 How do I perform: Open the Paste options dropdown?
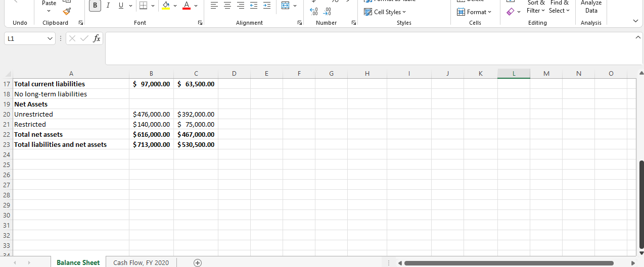49,10
